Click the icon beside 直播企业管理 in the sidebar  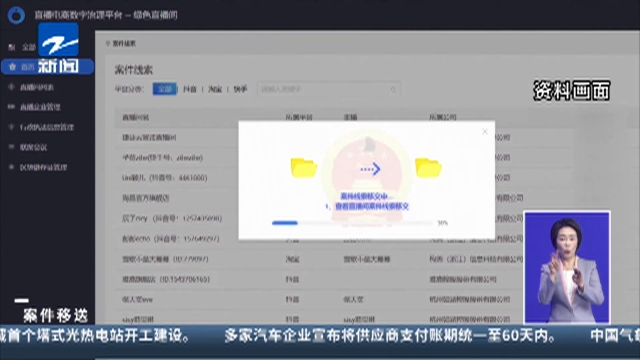tap(11, 107)
